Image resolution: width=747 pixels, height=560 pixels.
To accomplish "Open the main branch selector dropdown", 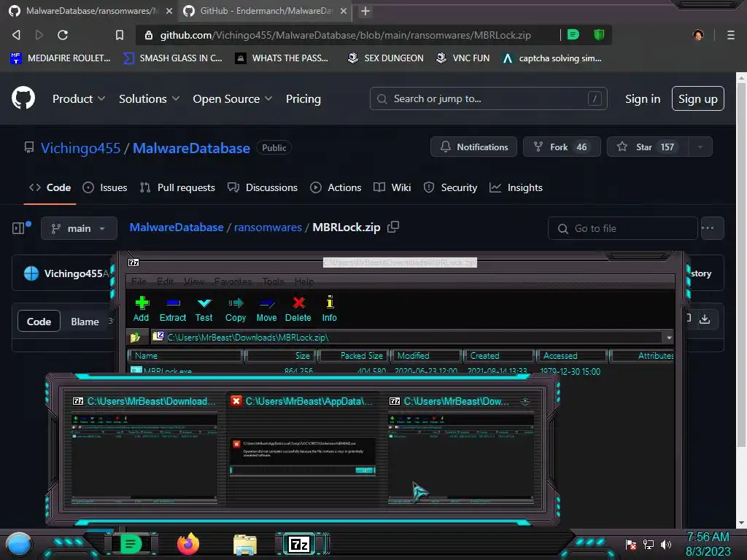I will 79,228.
